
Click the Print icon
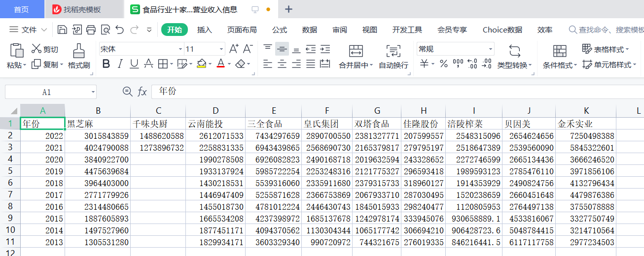[x=91, y=30]
